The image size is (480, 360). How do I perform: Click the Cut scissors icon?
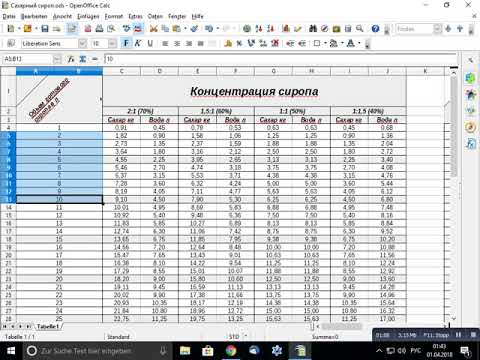tap(153, 29)
